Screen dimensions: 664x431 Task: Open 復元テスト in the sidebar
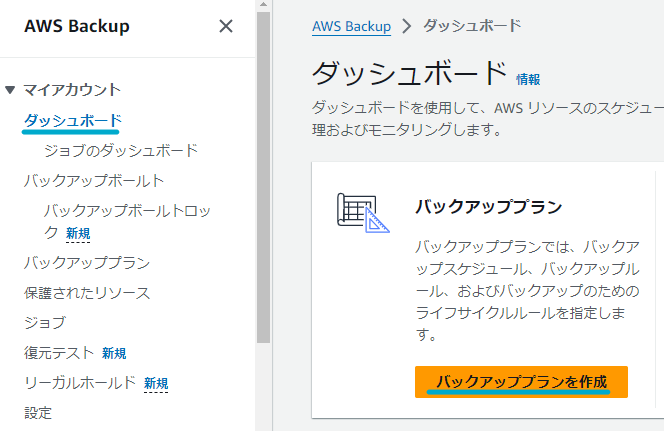[x=59, y=353]
